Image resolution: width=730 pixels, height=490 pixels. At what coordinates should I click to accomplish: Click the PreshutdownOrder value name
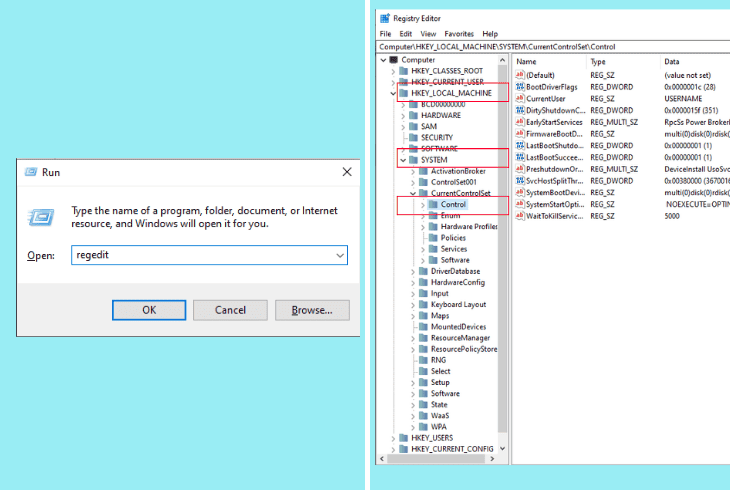coord(554,169)
